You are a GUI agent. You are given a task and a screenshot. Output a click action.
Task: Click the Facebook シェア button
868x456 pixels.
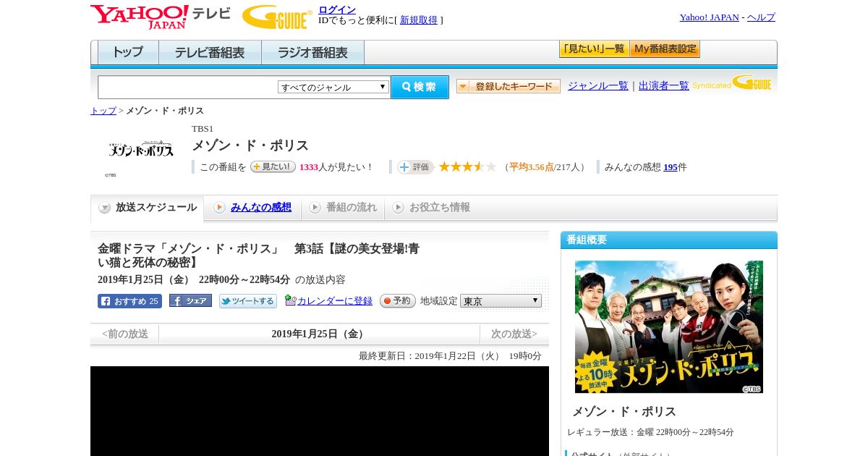tap(190, 300)
